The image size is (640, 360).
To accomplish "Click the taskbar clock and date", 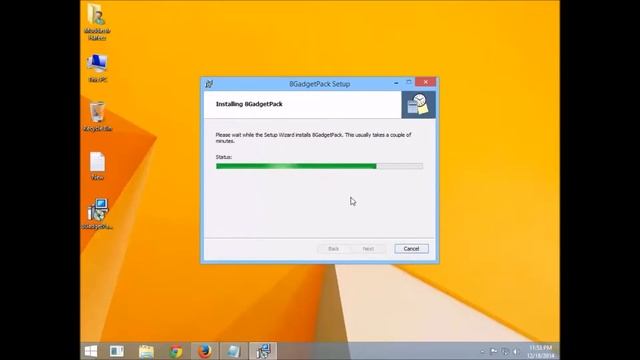I will coord(540,351).
